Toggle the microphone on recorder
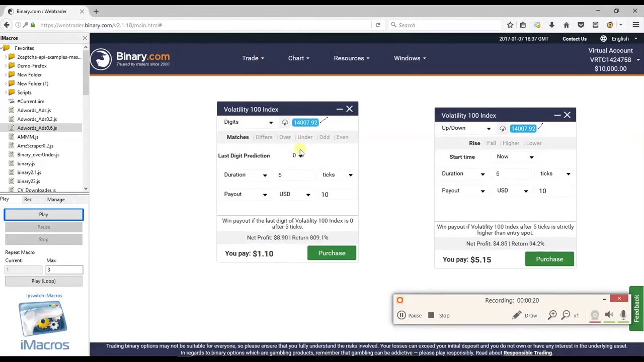This screenshot has width=644, height=362. pyautogui.click(x=623, y=315)
